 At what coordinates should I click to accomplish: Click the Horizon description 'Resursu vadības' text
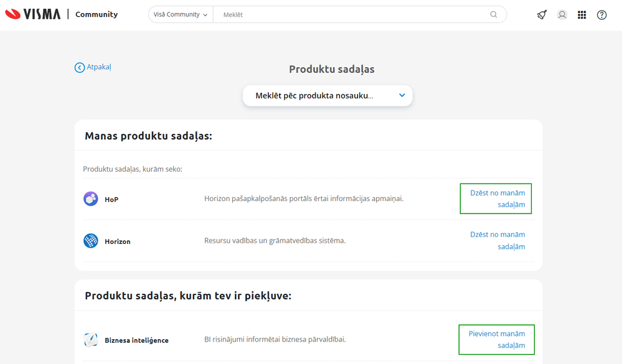pos(275,240)
